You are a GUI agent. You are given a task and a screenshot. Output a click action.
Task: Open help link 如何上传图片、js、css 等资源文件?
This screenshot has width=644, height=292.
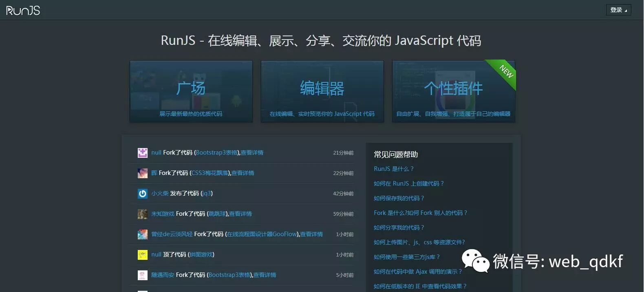[x=419, y=242]
